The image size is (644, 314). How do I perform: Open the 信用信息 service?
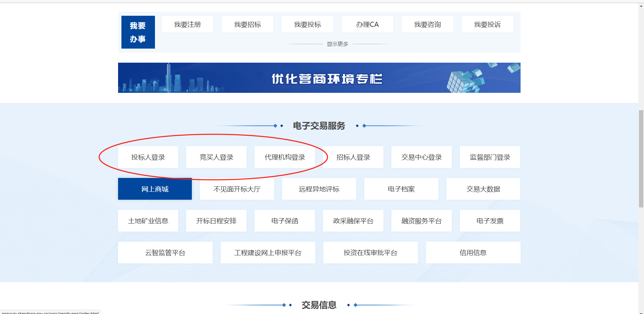(x=473, y=252)
